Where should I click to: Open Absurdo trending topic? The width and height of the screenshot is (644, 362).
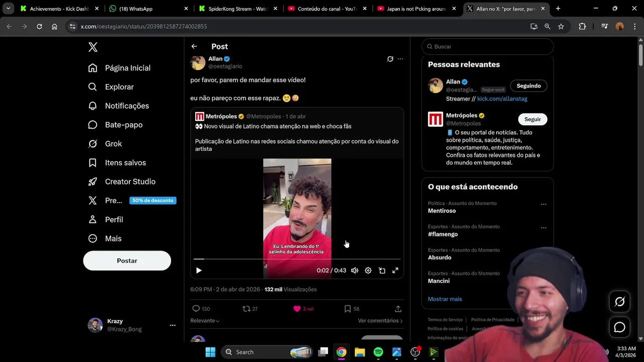pyautogui.click(x=440, y=257)
